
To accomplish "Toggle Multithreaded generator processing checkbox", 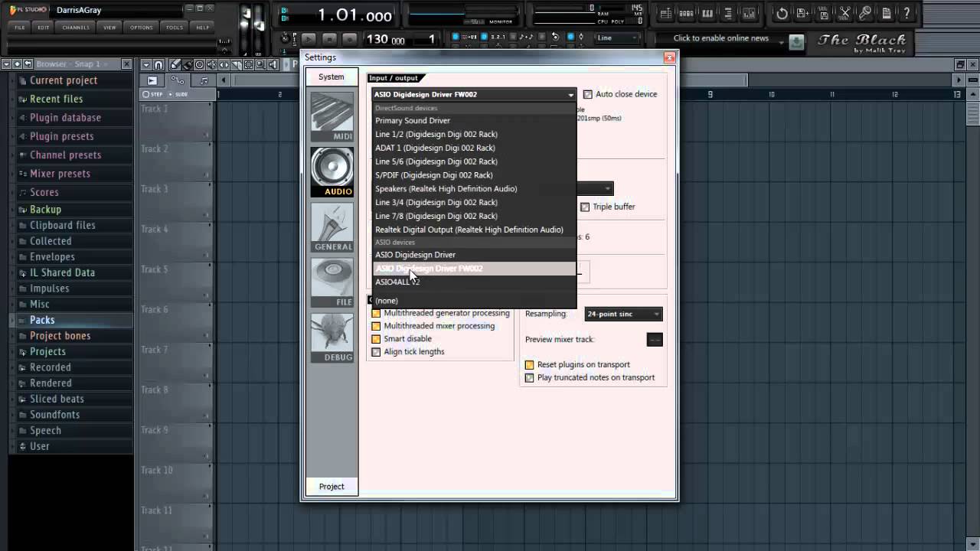I will tap(376, 313).
